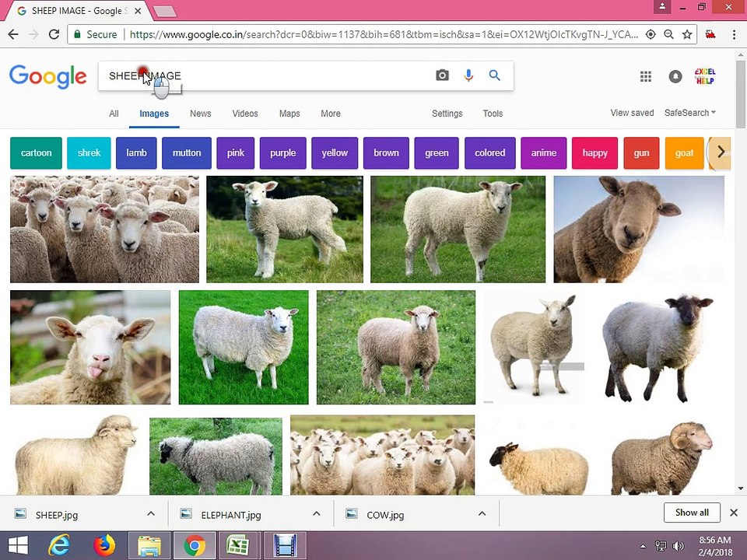Reload the page with refresh icon

pyautogui.click(x=54, y=34)
